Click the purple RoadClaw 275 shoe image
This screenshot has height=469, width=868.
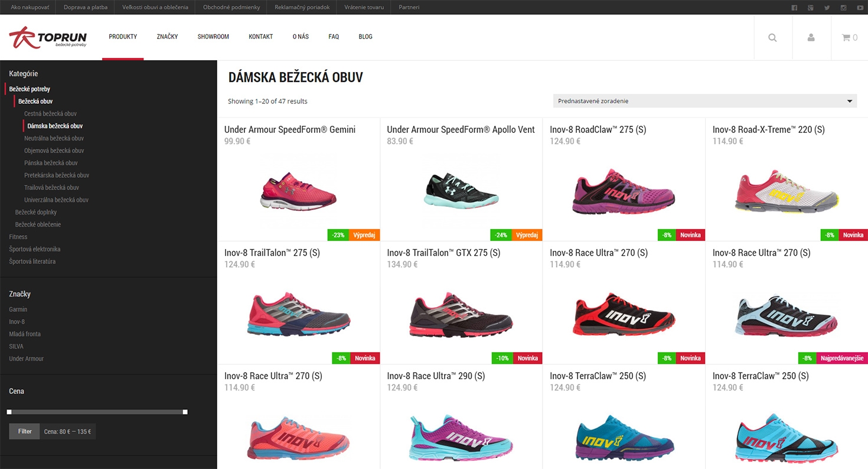[624, 191]
